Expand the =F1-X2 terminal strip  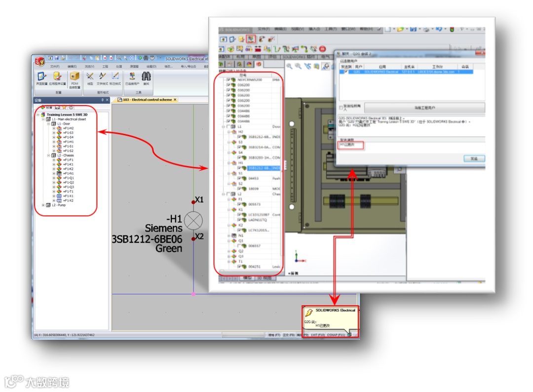click(54, 200)
